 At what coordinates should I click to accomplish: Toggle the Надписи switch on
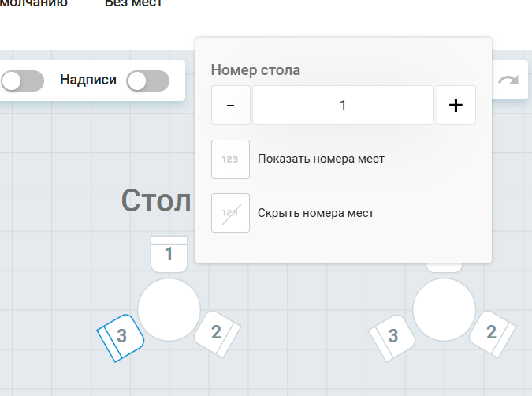pyautogui.click(x=147, y=80)
